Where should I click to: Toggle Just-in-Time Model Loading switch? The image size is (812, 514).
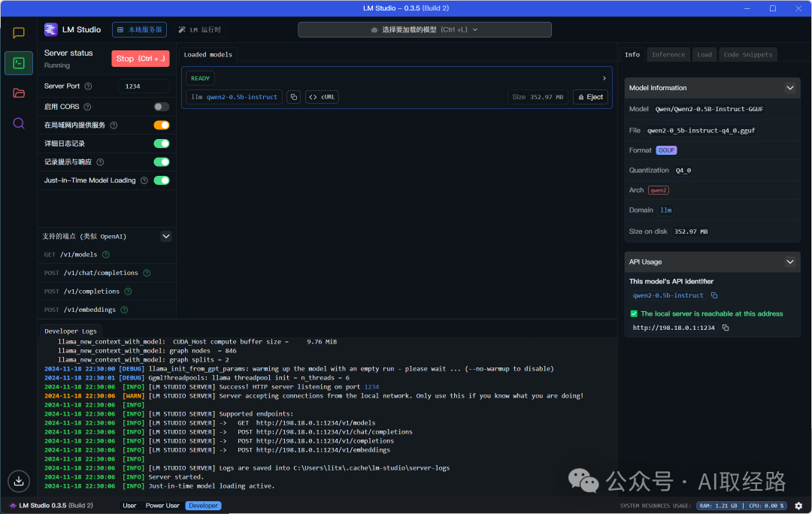[162, 180]
